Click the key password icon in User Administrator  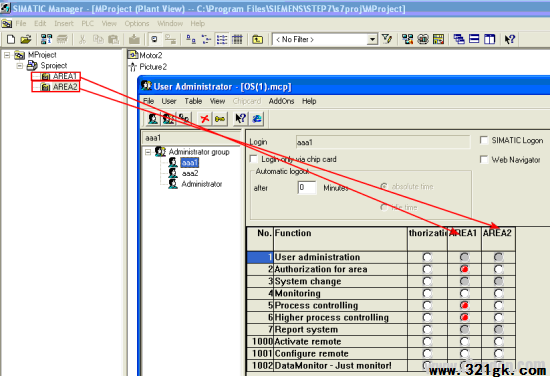point(220,119)
